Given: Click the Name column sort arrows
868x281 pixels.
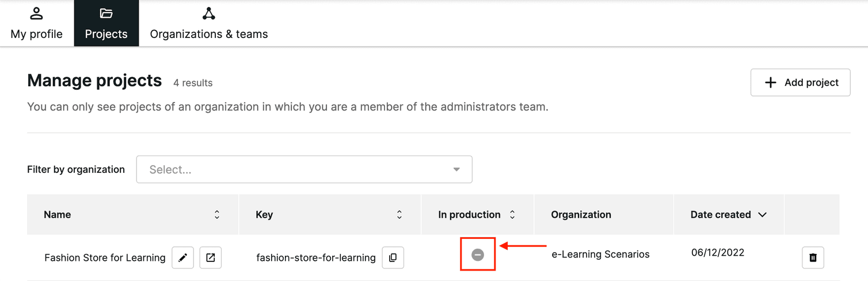Looking at the screenshot, I should 217,215.
